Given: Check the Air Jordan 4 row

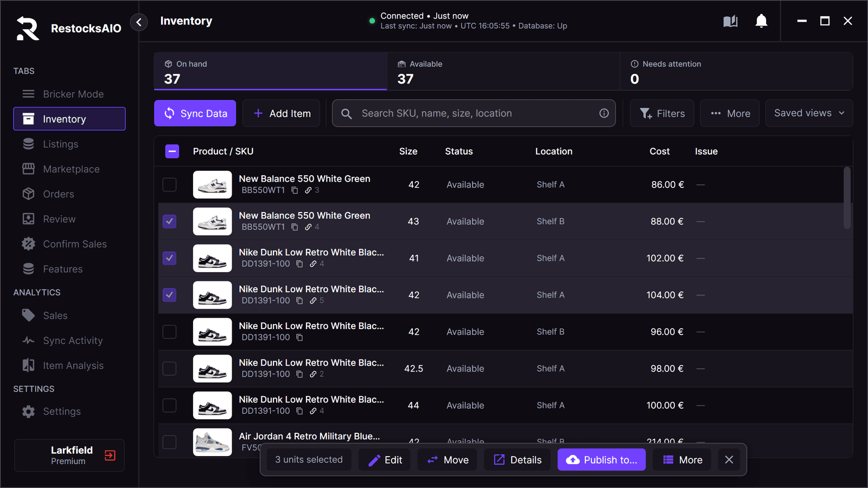Looking at the screenshot, I should [170, 442].
